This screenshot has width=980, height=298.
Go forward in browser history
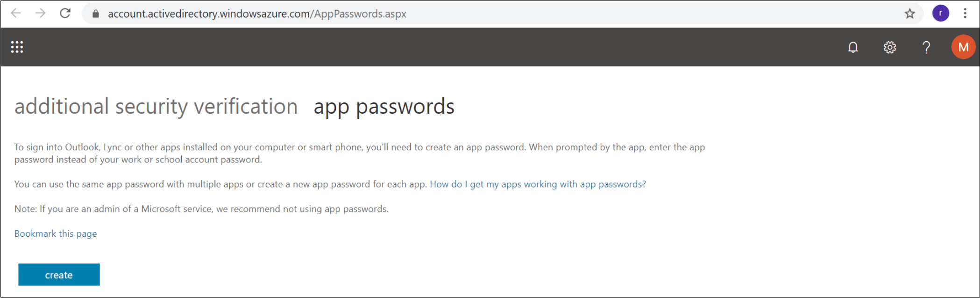(x=41, y=14)
